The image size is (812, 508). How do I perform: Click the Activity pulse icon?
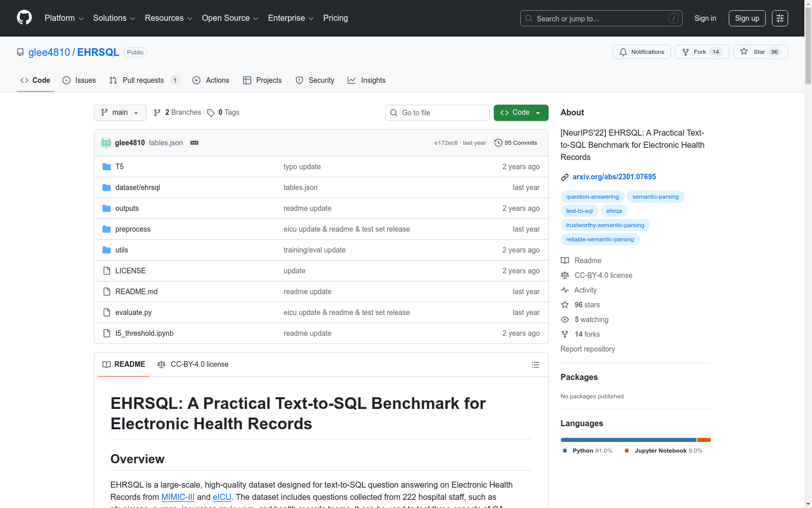tap(565, 290)
